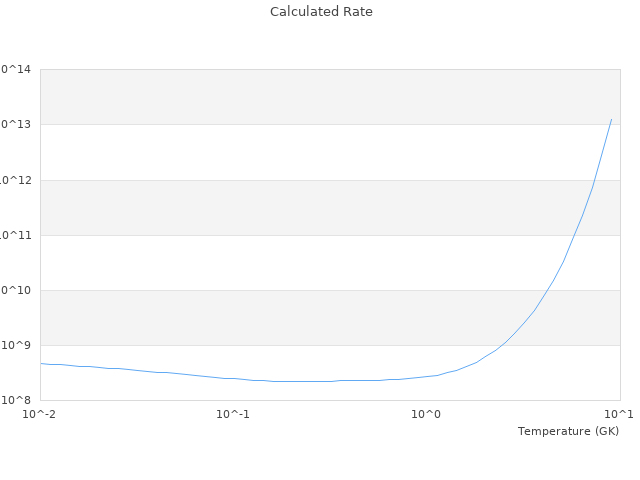Click the 10^-2 x-axis tick label
This screenshot has width=640, height=480.
[40, 414]
